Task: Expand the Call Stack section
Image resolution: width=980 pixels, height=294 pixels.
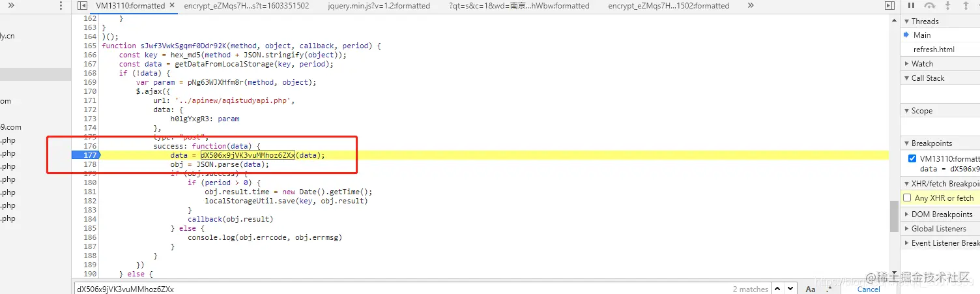Action: tap(940, 78)
